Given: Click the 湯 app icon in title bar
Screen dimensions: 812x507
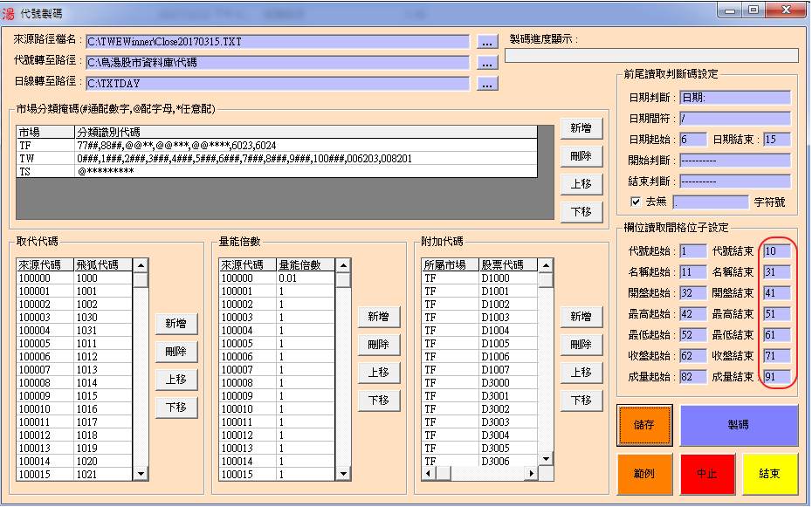Looking at the screenshot, I should tap(8, 12).
